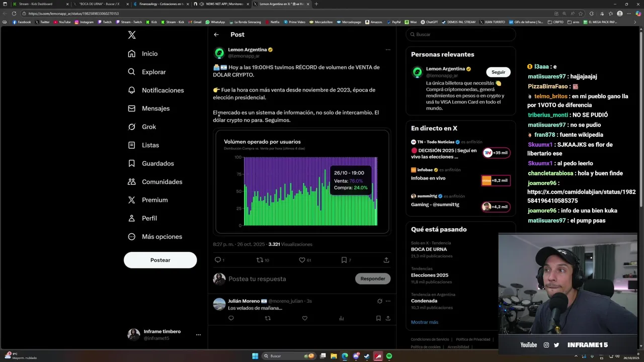Click the back arrow next to Post
Image resolution: width=644 pixels, height=362 pixels.
click(216, 35)
